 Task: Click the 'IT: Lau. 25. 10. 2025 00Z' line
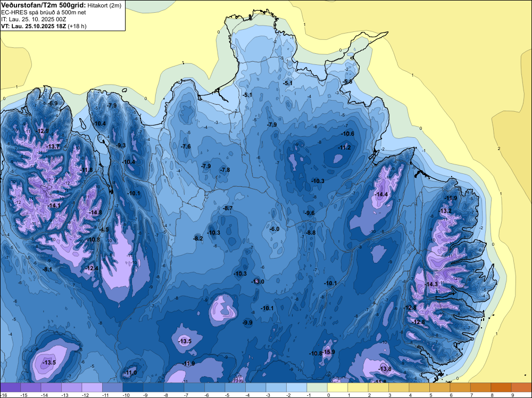click(34, 19)
